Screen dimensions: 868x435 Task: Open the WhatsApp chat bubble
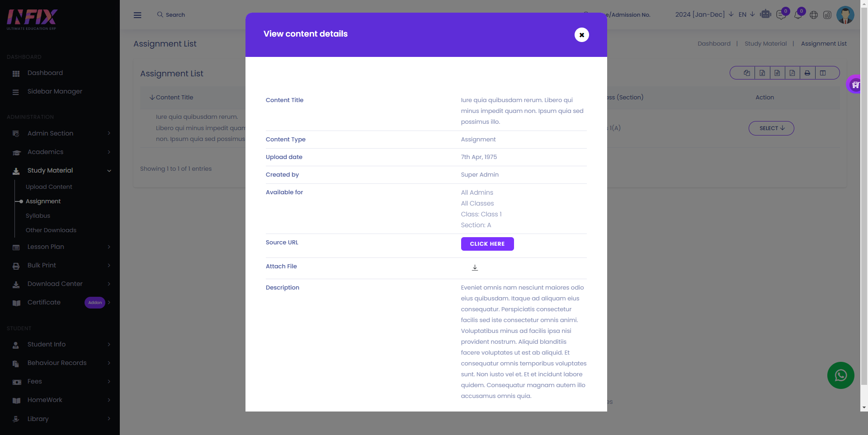coord(840,375)
